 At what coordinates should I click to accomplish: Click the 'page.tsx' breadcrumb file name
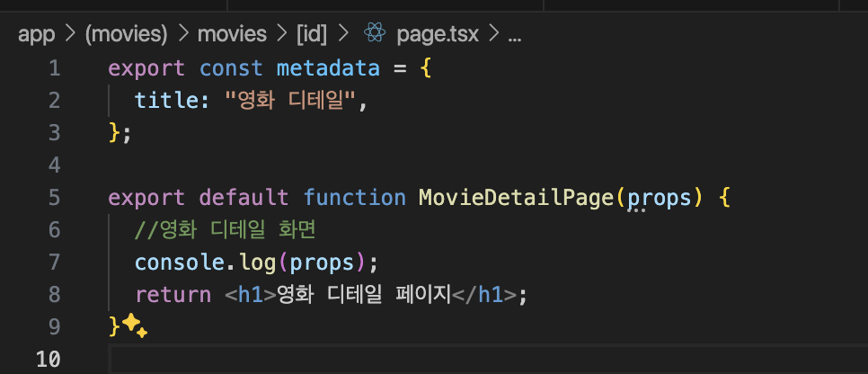point(438,35)
